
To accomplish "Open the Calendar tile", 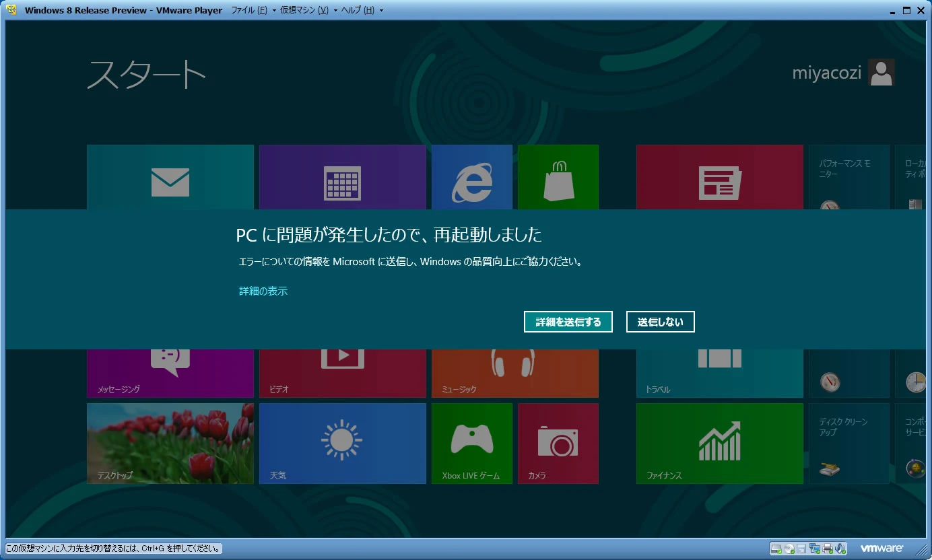I will pyautogui.click(x=343, y=177).
